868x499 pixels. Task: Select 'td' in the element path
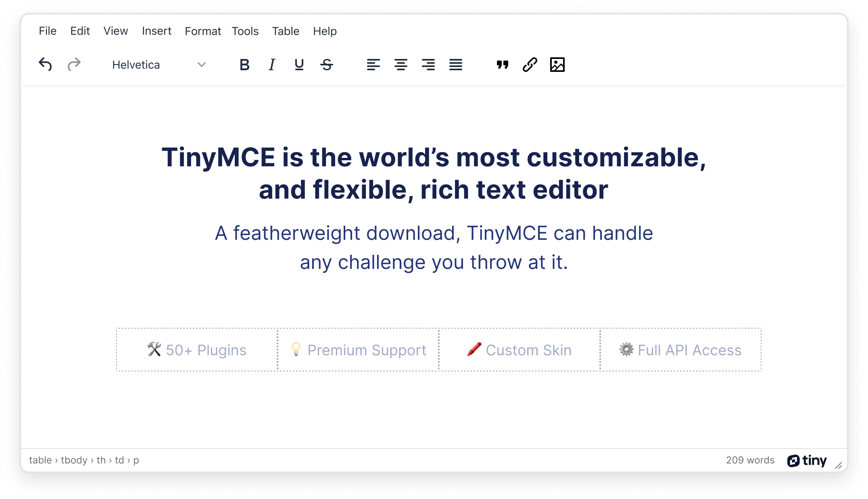click(119, 460)
